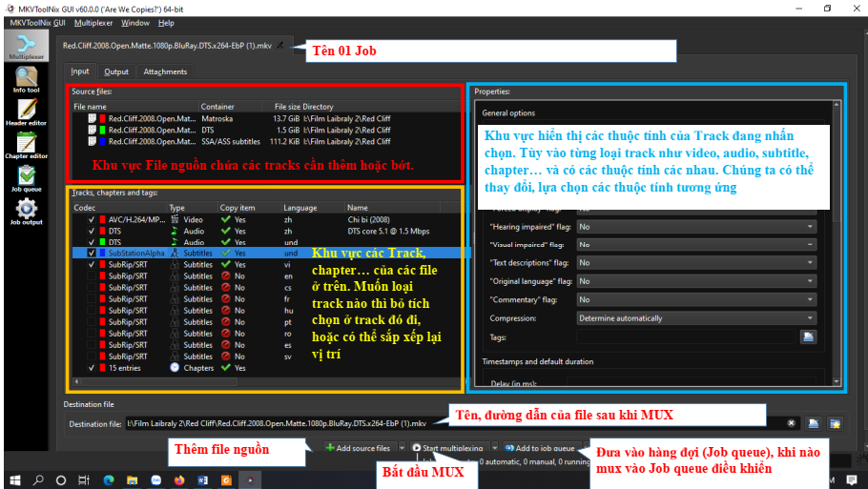The image size is (868, 489).
Task: Open the notification center icon in the taskbar
Action: point(852,480)
